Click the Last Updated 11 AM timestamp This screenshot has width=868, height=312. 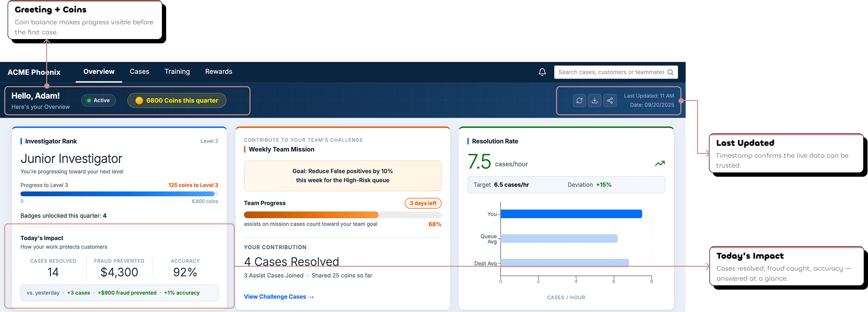tap(649, 96)
